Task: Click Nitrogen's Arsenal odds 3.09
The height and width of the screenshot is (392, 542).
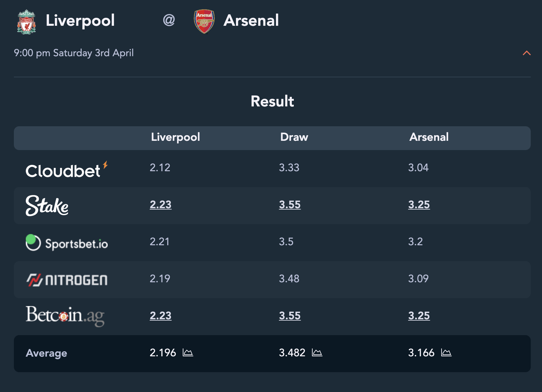Action: (418, 279)
